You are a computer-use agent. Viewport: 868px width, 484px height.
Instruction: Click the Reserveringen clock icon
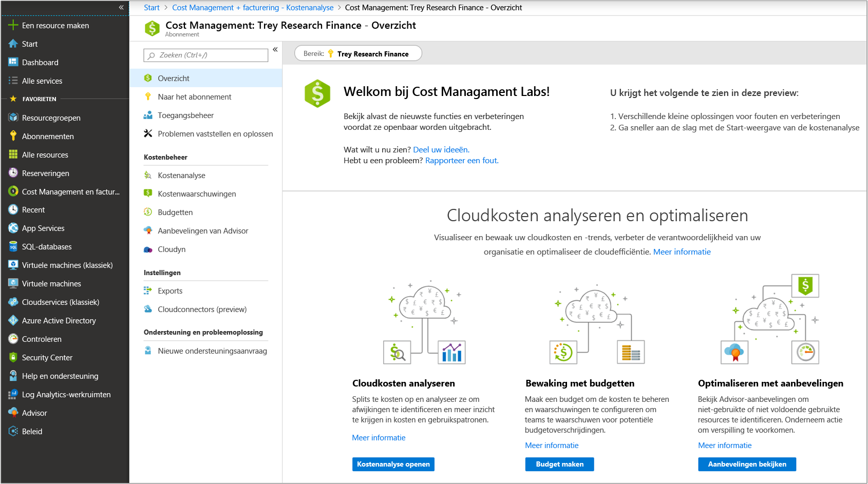click(x=13, y=173)
